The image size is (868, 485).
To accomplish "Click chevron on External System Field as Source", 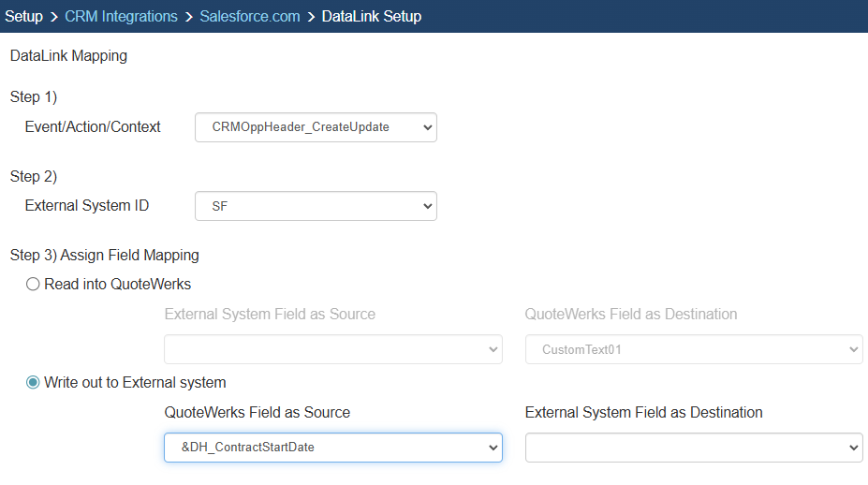I will pyautogui.click(x=493, y=350).
